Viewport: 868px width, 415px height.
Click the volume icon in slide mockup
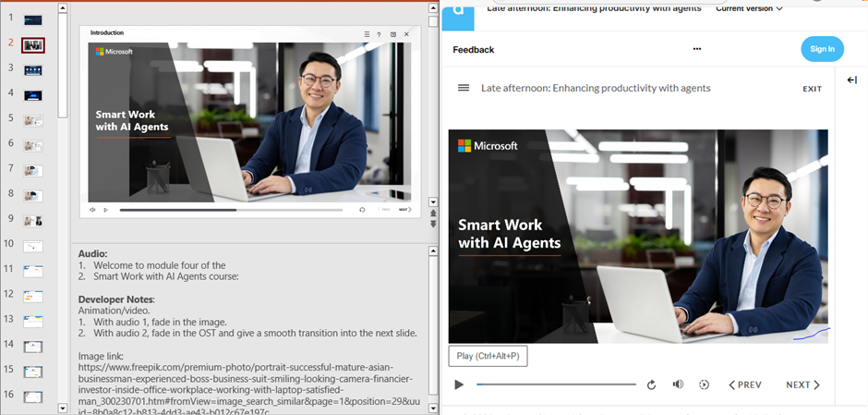[92, 210]
